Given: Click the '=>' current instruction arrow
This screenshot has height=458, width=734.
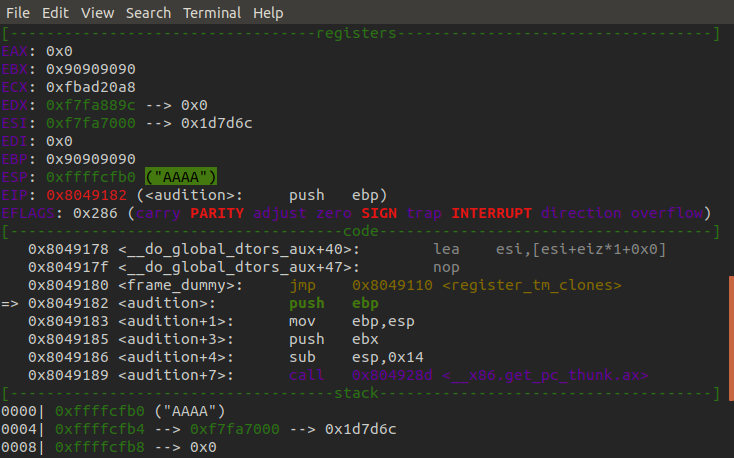Looking at the screenshot, I should pos(10,303).
